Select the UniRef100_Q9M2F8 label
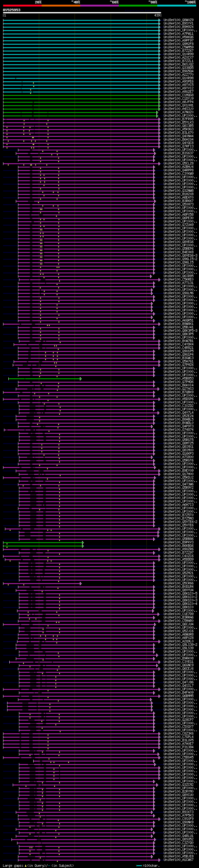Screen dimensions: 199x868 pyautogui.click(x=179, y=44)
